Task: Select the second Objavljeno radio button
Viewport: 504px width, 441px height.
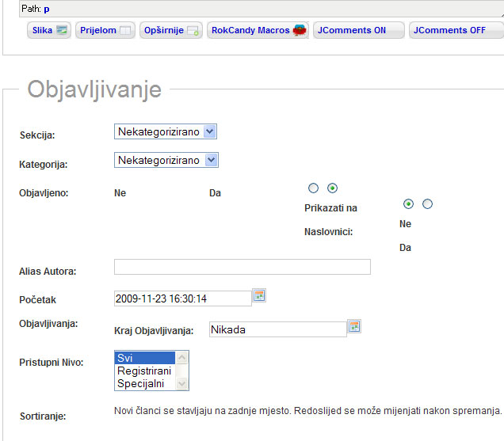Action: [x=333, y=188]
